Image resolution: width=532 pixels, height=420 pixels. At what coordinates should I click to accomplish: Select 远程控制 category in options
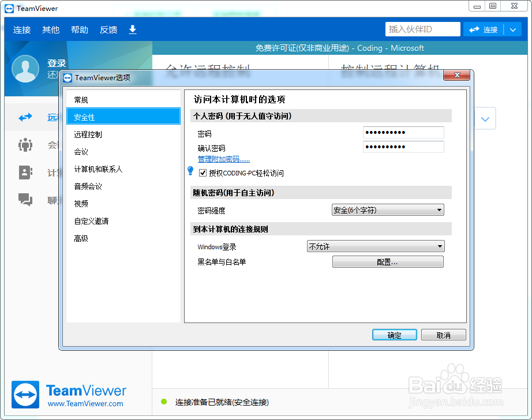click(123, 134)
